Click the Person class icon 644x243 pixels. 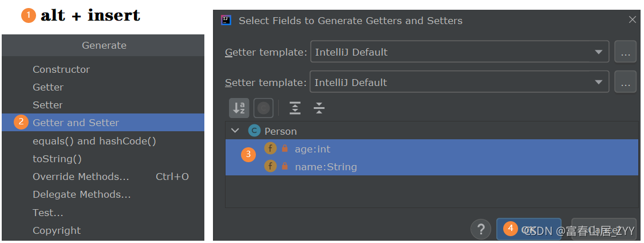click(x=254, y=131)
